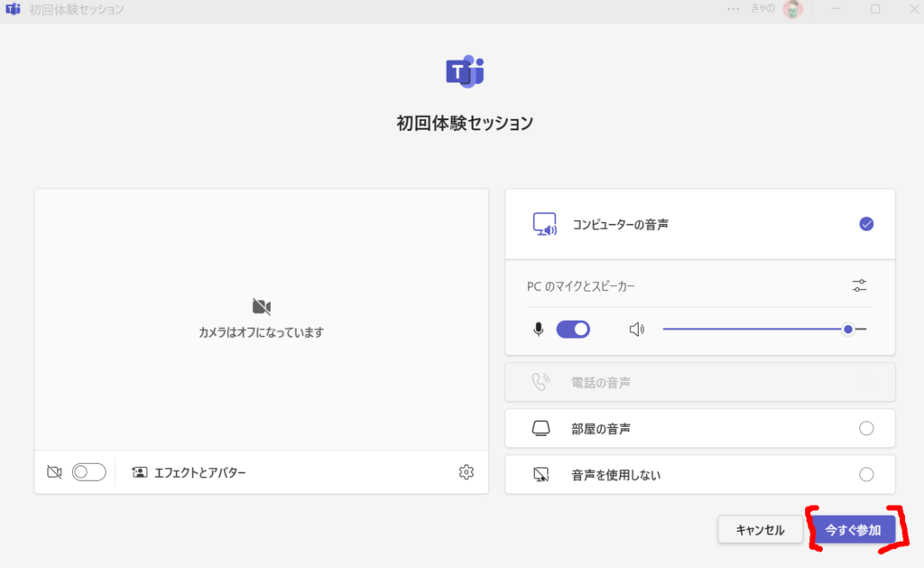
Task: Click the camera-off icon in the preview area
Action: pos(262,307)
